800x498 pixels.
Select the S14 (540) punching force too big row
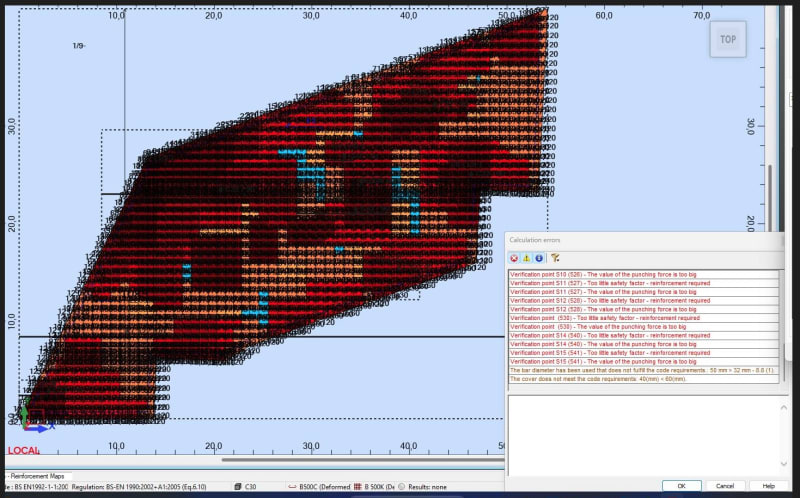point(644,344)
